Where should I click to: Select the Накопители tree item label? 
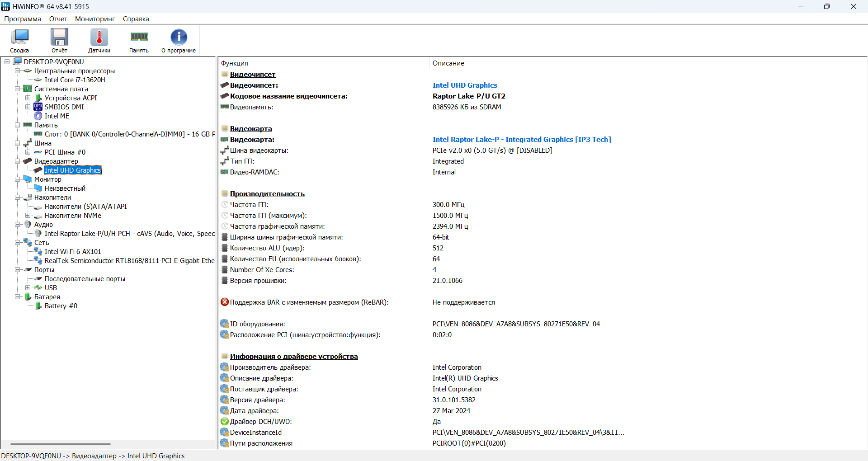pyautogui.click(x=52, y=198)
